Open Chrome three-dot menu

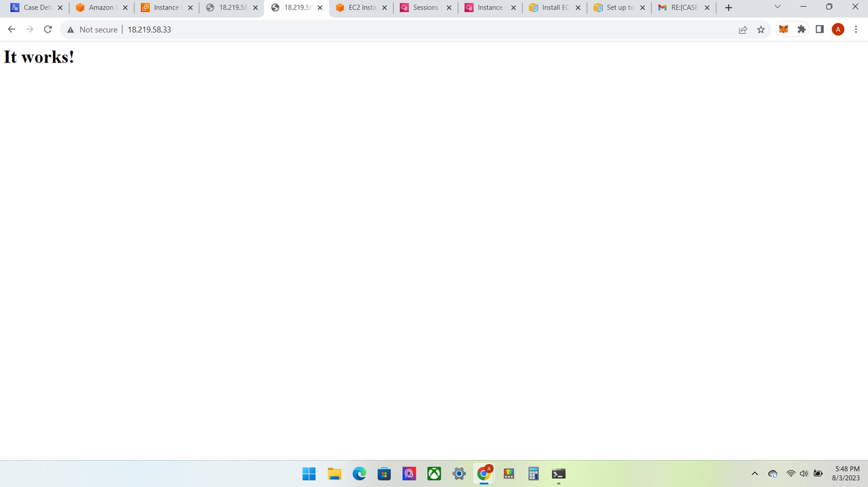(856, 30)
